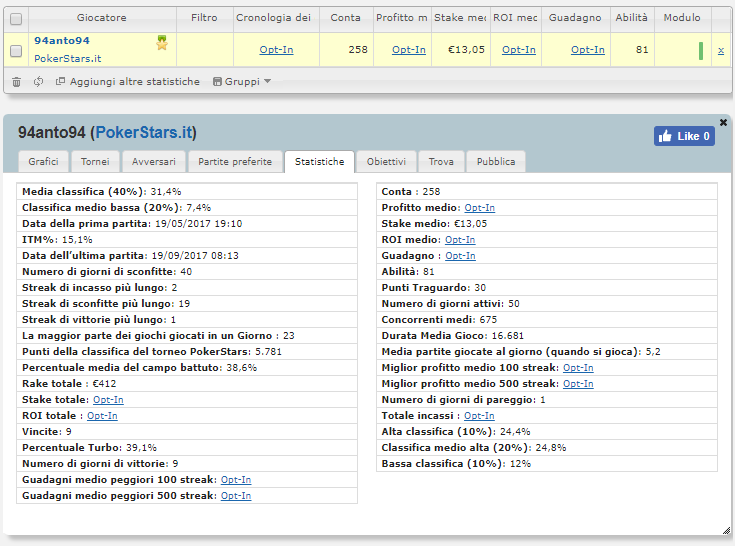The height and width of the screenshot is (546, 735).
Task: Open the Gruppi dropdown
Action: (242, 82)
